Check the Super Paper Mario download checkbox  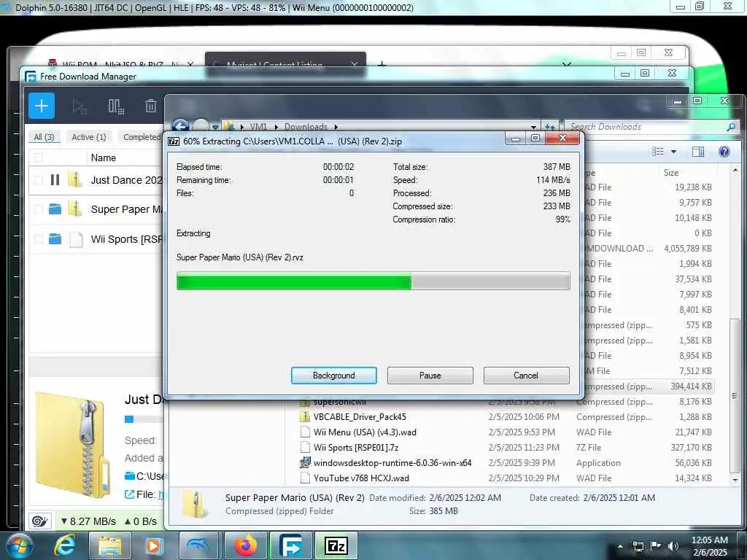coord(39,209)
